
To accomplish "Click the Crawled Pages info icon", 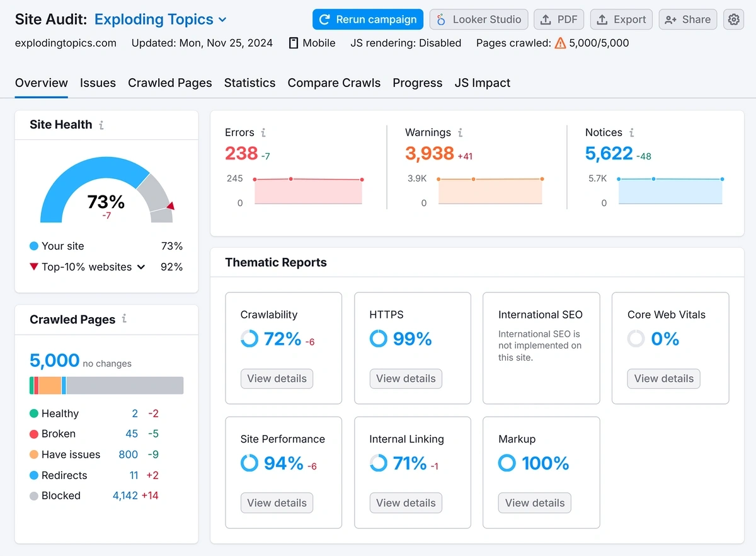I will (124, 318).
